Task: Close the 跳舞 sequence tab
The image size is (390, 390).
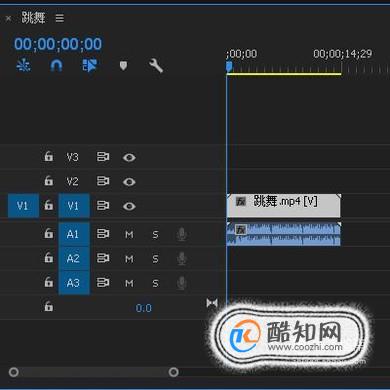Action: click(x=8, y=18)
